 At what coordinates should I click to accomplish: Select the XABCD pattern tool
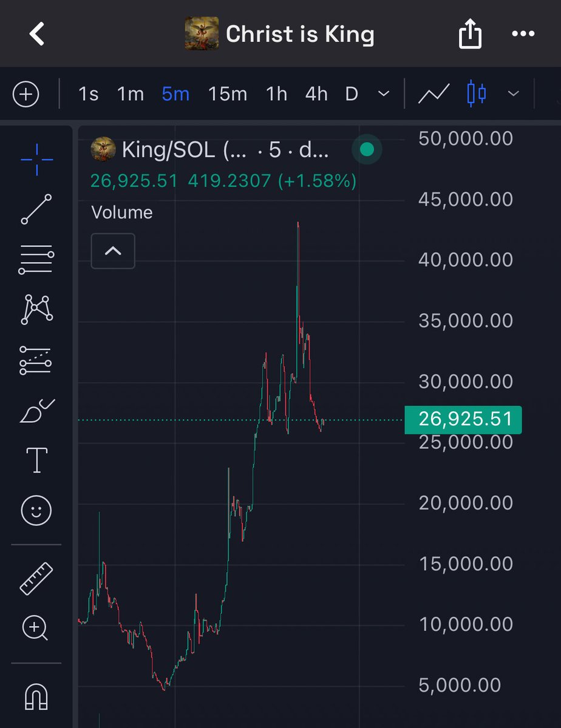click(x=37, y=309)
